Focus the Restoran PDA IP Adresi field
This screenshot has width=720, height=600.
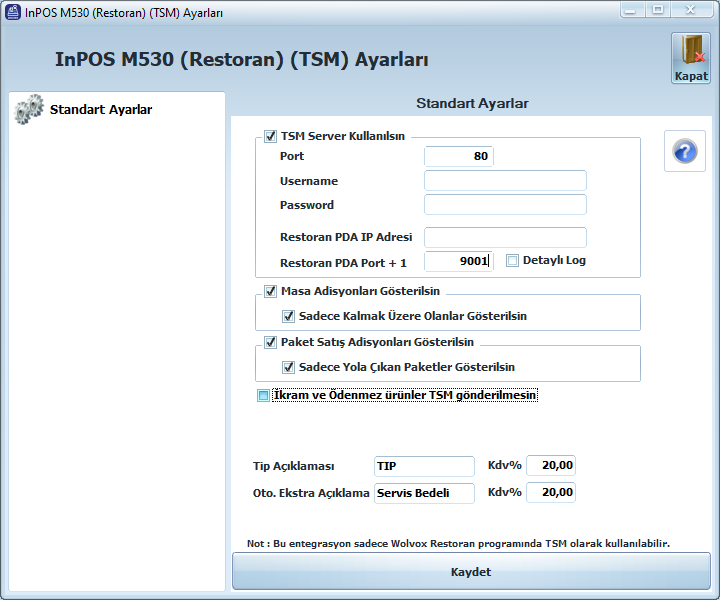(x=505, y=237)
